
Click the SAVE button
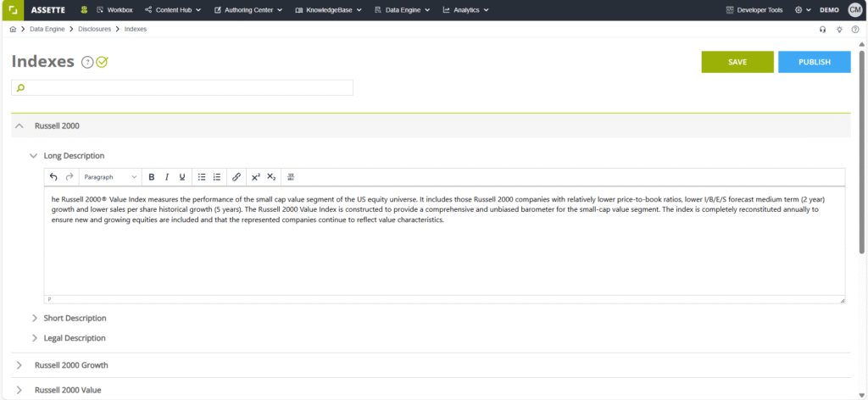tap(737, 62)
